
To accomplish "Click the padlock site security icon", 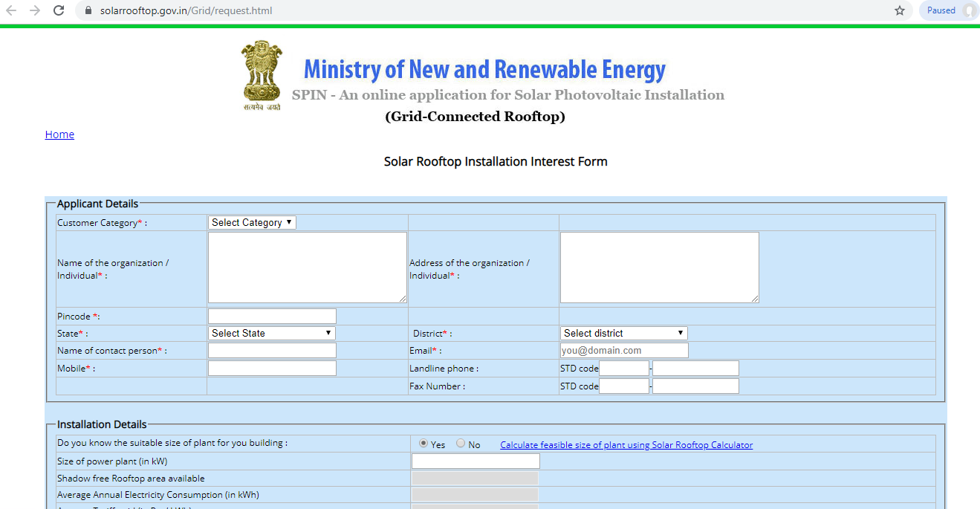I will (x=88, y=10).
